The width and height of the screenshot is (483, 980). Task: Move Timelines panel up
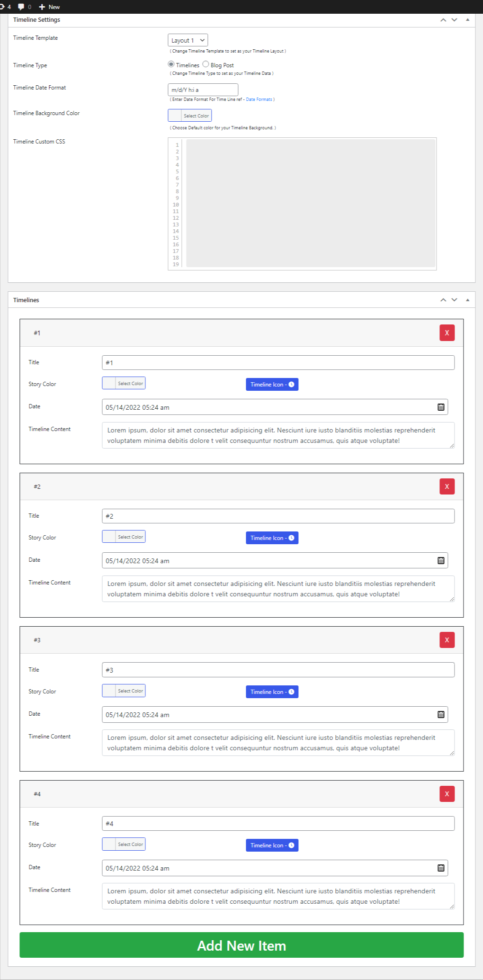click(x=443, y=300)
